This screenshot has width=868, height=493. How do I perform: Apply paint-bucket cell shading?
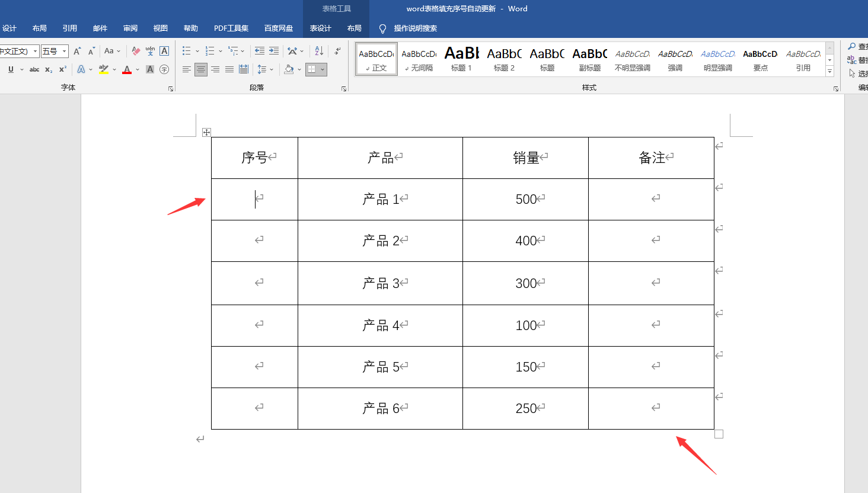(289, 69)
